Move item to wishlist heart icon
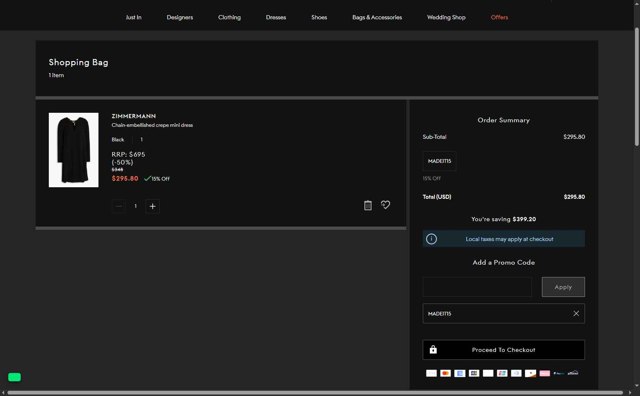640x396 pixels. tap(385, 205)
